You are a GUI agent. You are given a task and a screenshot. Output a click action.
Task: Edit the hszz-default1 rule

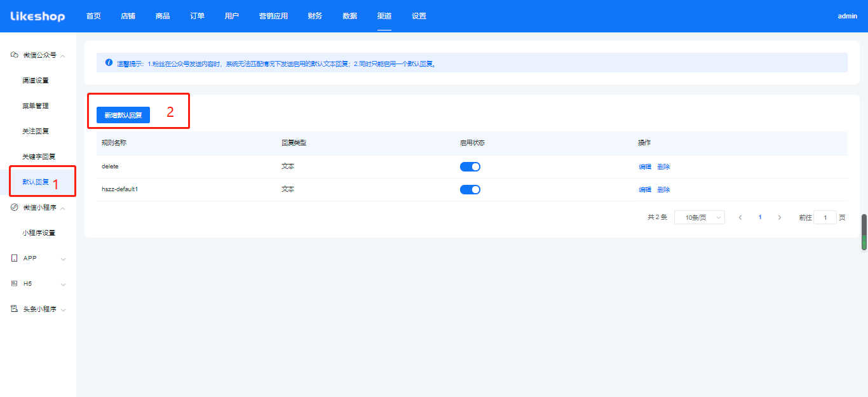point(645,190)
